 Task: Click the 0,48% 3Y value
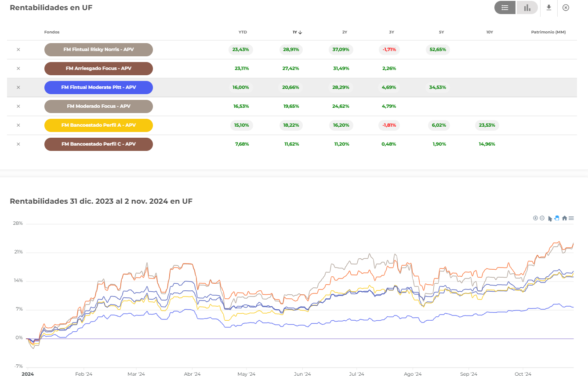tap(389, 144)
